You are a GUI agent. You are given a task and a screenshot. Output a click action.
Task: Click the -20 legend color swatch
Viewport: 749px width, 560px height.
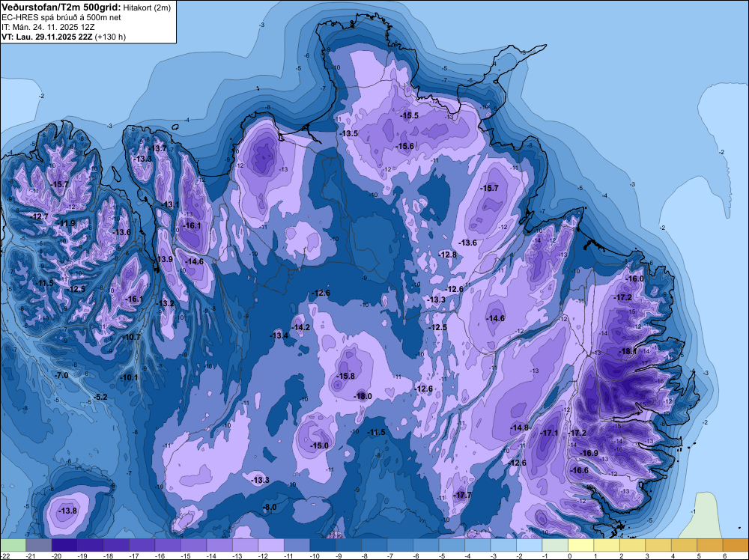coord(64,545)
